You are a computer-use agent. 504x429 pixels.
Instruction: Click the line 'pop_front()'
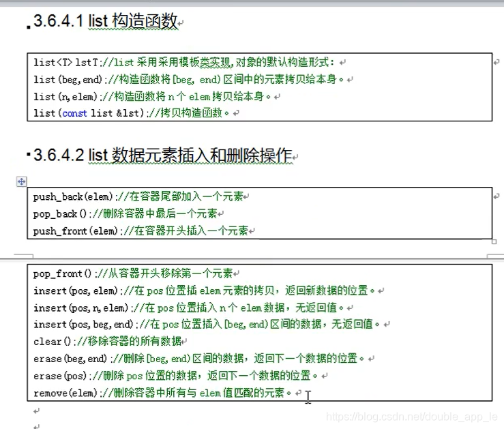[133, 273]
